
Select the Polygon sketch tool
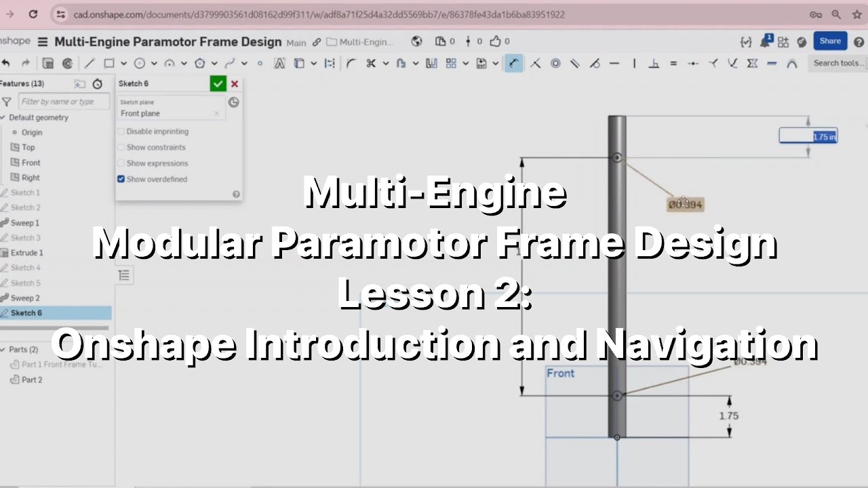200,63
